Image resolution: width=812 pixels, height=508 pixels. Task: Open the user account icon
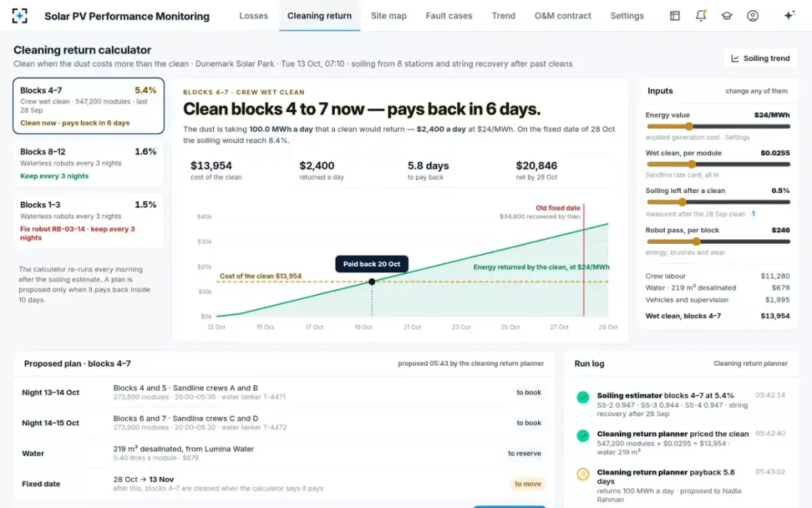(752, 16)
